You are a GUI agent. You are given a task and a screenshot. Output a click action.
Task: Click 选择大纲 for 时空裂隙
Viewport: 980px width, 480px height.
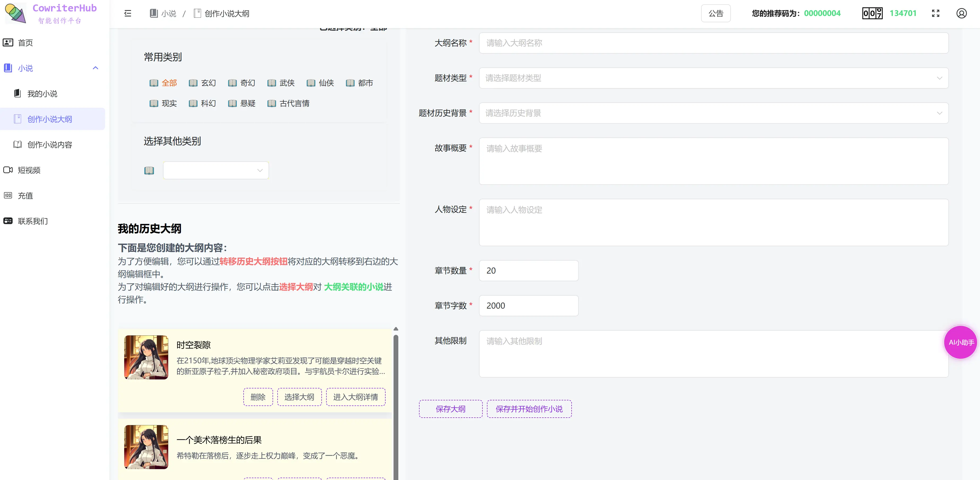299,397
